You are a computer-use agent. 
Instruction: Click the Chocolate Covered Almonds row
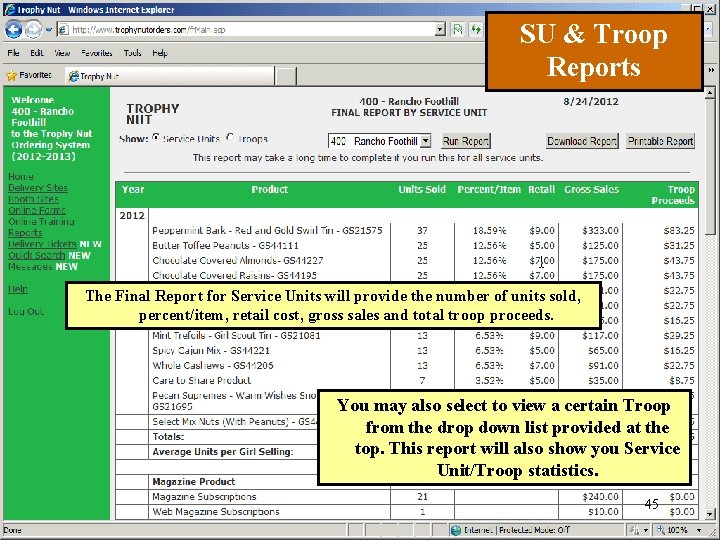pos(407,260)
